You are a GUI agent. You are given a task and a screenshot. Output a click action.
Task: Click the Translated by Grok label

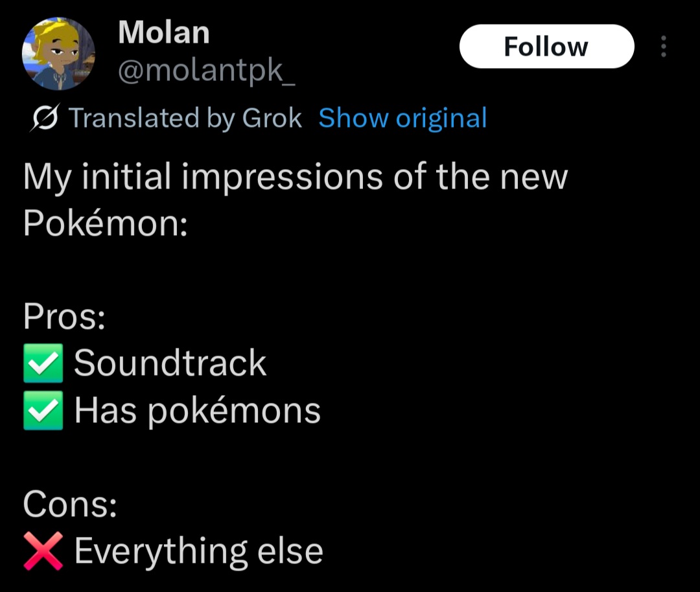(185, 119)
